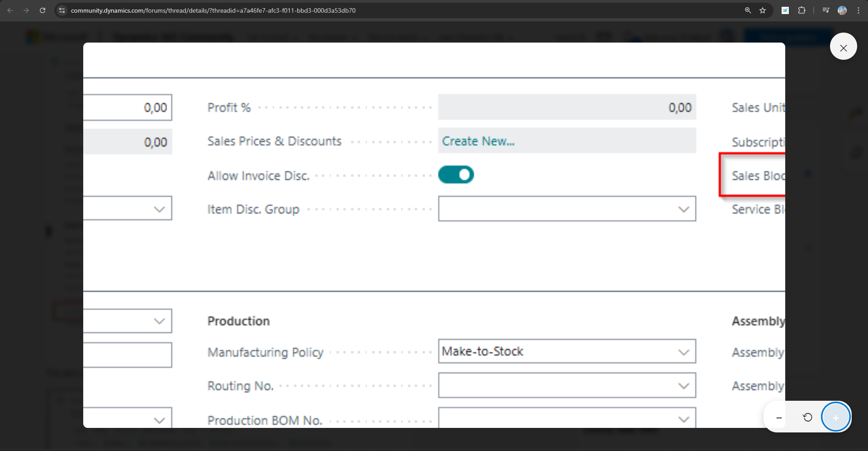Bookmark this page with the star icon

pos(763,10)
